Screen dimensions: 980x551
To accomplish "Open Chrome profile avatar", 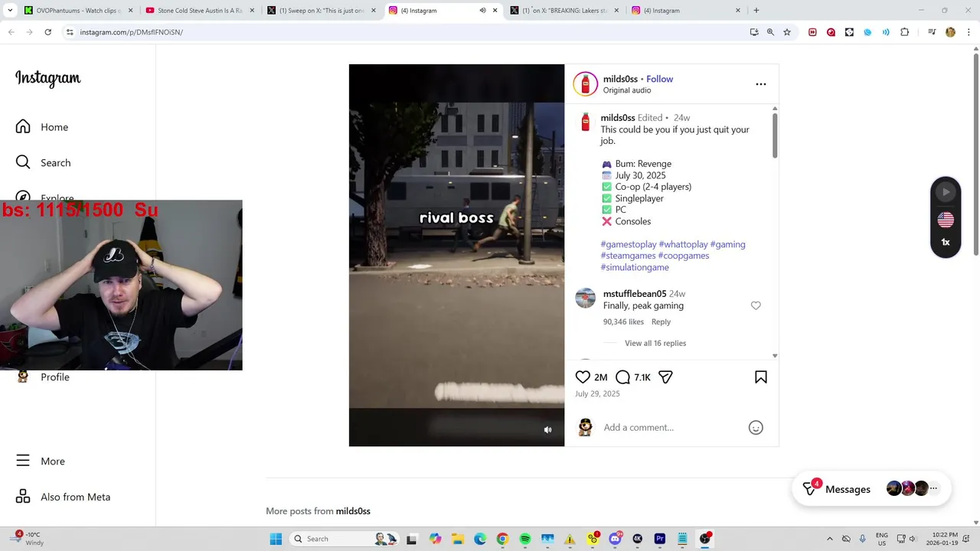I will coord(950,32).
